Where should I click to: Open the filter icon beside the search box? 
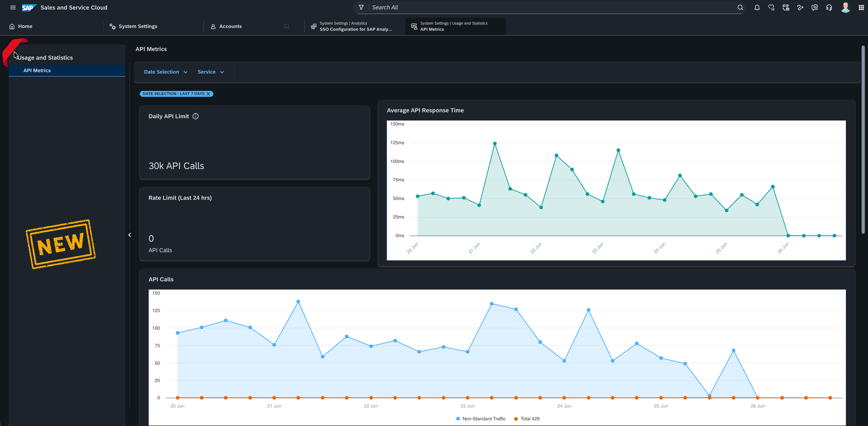point(361,8)
